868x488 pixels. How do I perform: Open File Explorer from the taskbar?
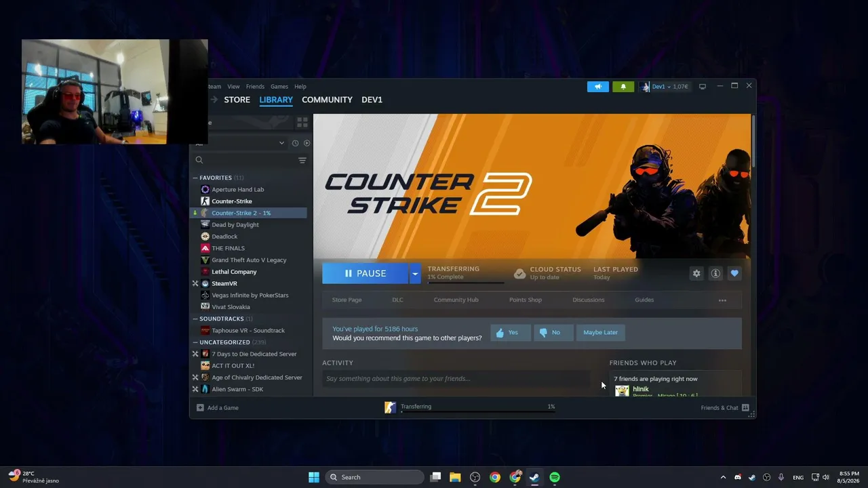coord(455,477)
